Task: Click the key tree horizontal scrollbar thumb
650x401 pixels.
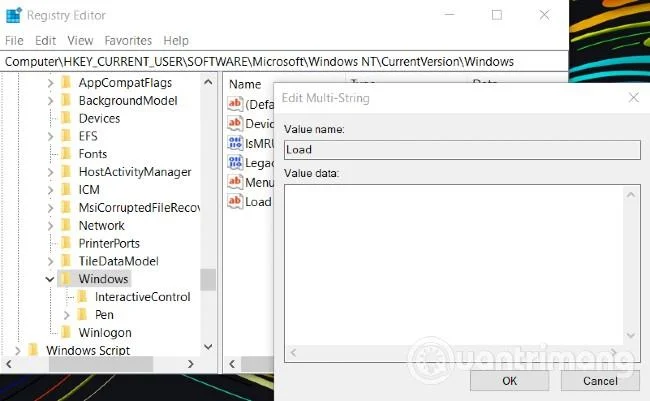Action: coord(101,364)
